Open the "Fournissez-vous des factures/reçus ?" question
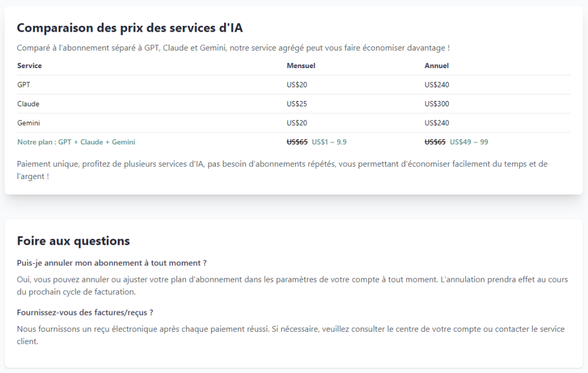This screenshot has height=373, width=588. pos(85,312)
